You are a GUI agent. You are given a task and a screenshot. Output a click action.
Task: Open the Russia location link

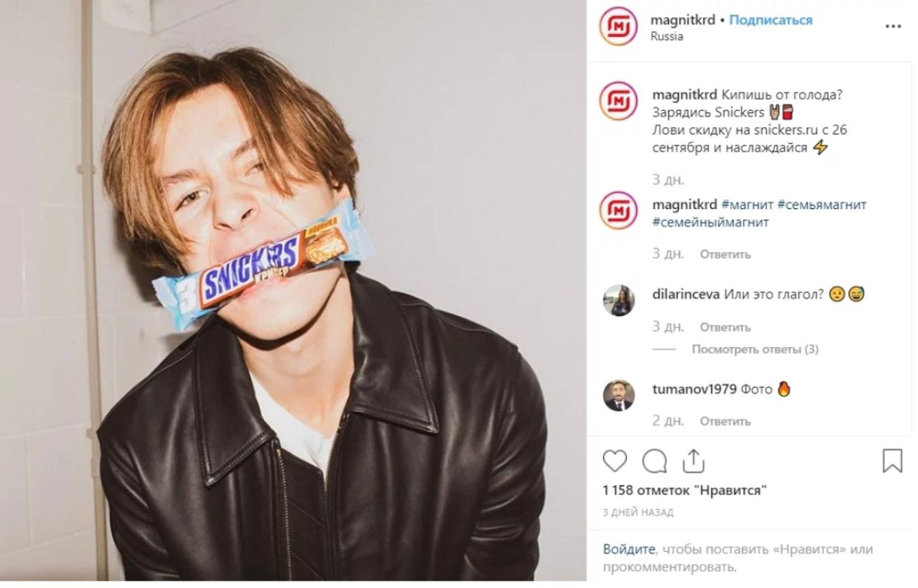666,37
